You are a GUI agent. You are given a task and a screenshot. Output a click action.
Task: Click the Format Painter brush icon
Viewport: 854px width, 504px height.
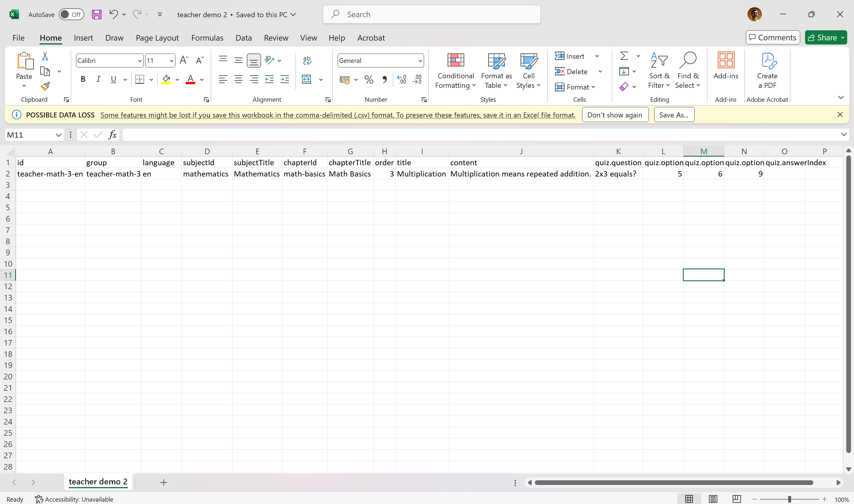[x=45, y=86]
